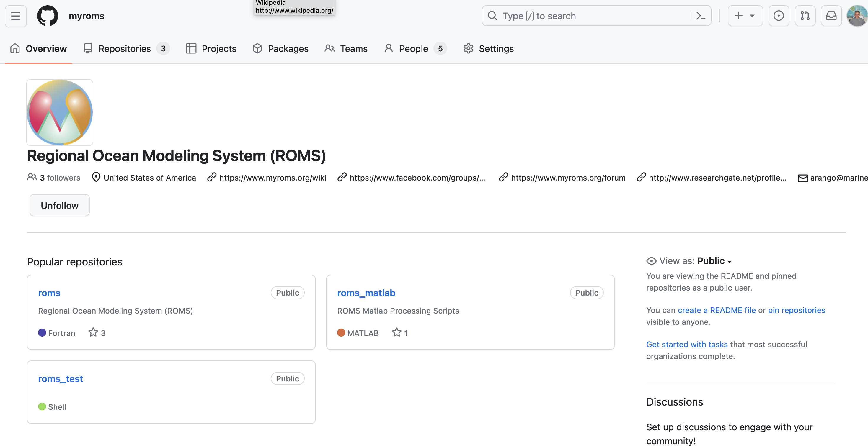Open the pull requests icon in the header
868x446 pixels.
[805, 16]
